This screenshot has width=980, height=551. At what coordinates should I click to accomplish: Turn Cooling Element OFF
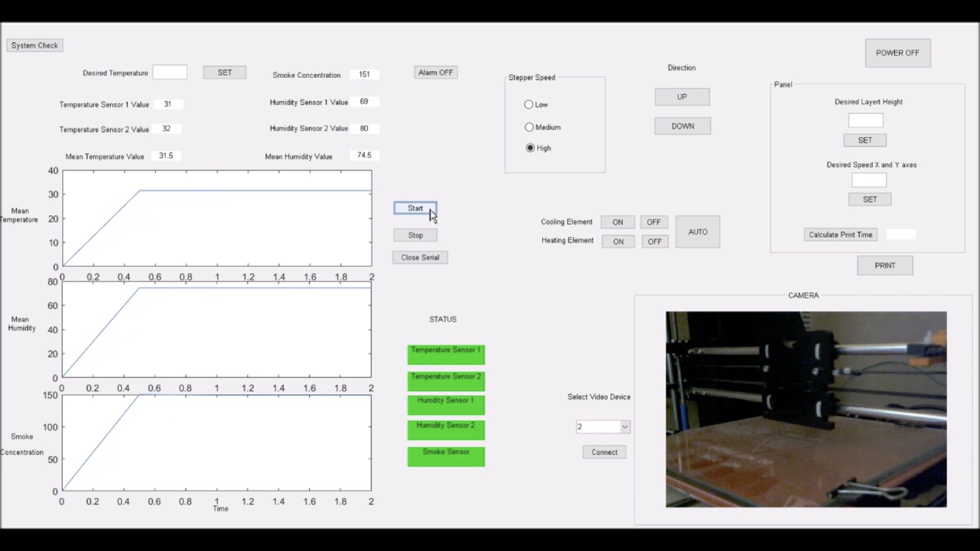coord(654,222)
